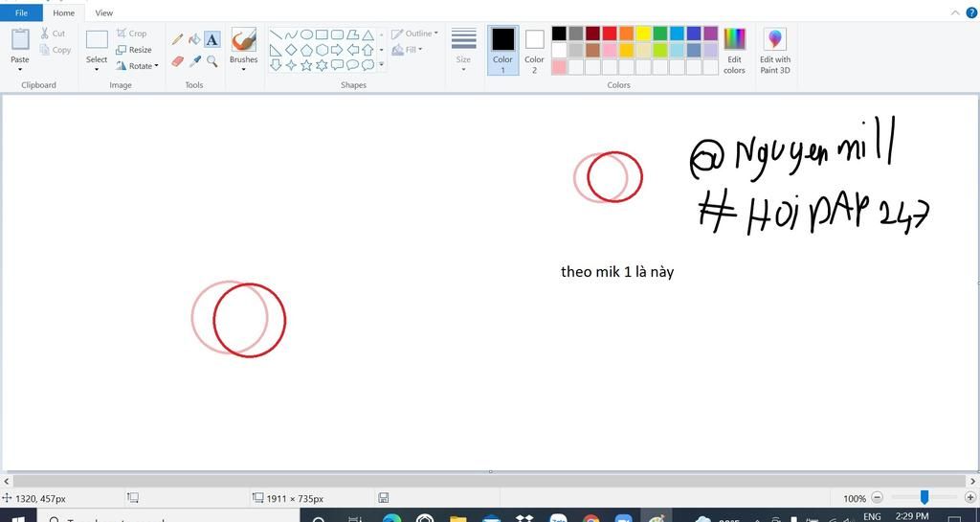Click the zoom in plus button

pyautogui.click(x=970, y=498)
